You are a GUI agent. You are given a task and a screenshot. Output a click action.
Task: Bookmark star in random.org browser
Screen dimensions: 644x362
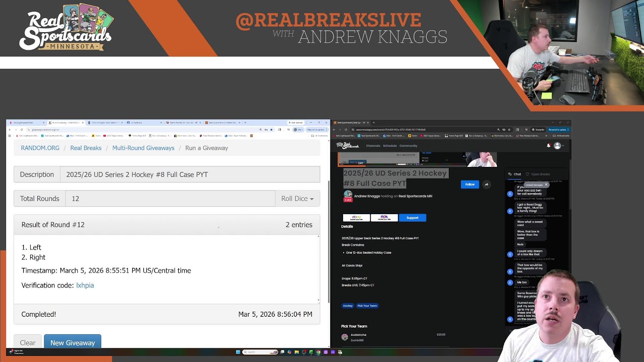271,130
